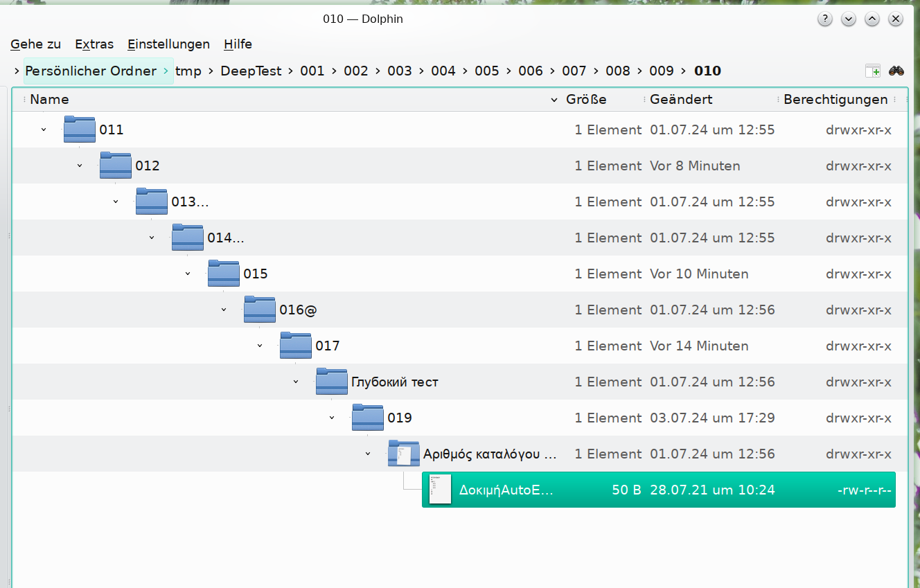
Task: Collapse the 013... folder tree branch
Action: tap(116, 202)
